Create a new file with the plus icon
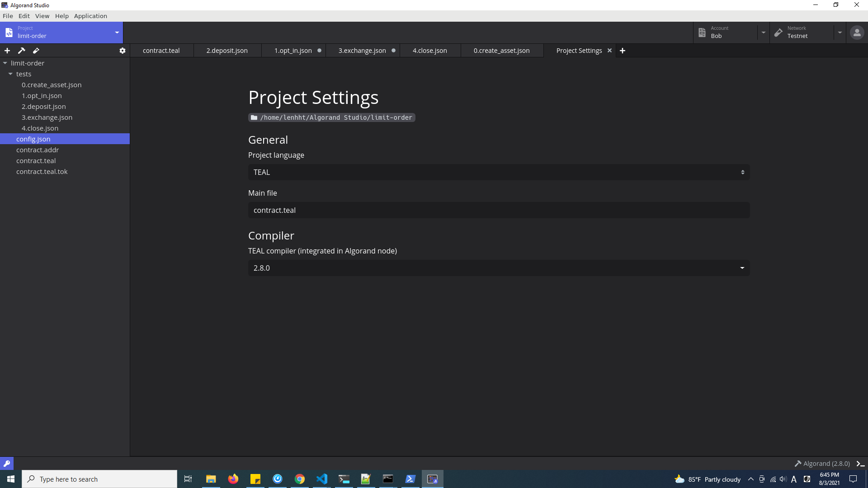Image resolution: width=868 pixels, height=488 pixels. point(7,51)
